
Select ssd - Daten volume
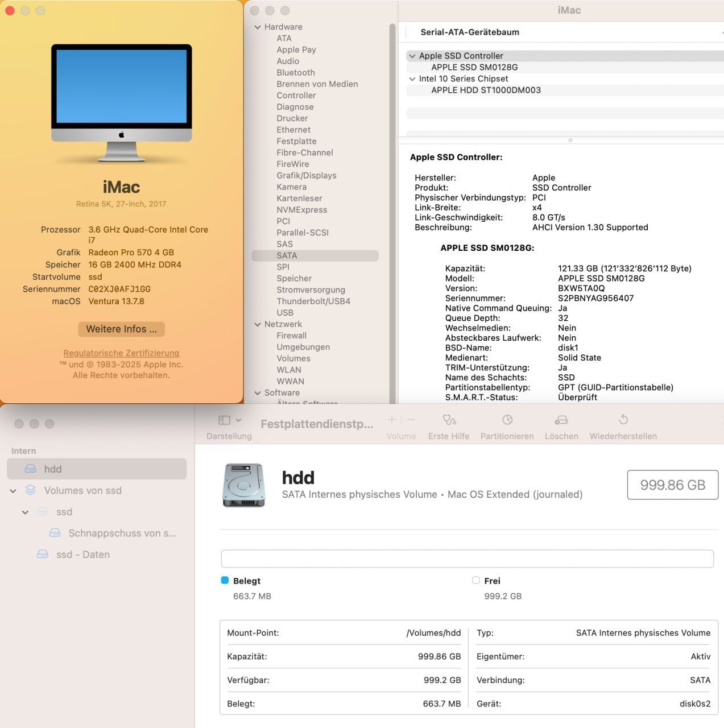(x=82, y=555)
